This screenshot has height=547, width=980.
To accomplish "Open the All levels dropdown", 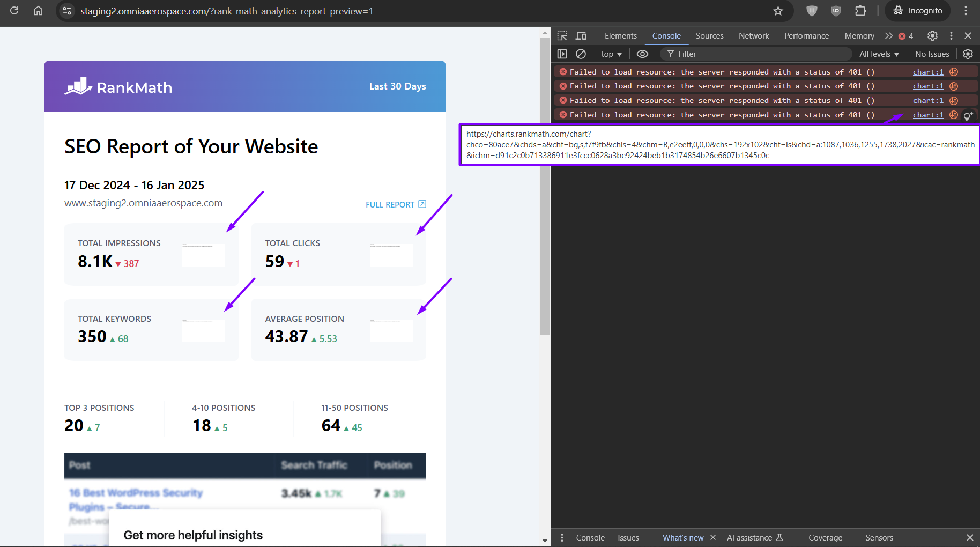I will pyautogui.click(x=879, y=54).
